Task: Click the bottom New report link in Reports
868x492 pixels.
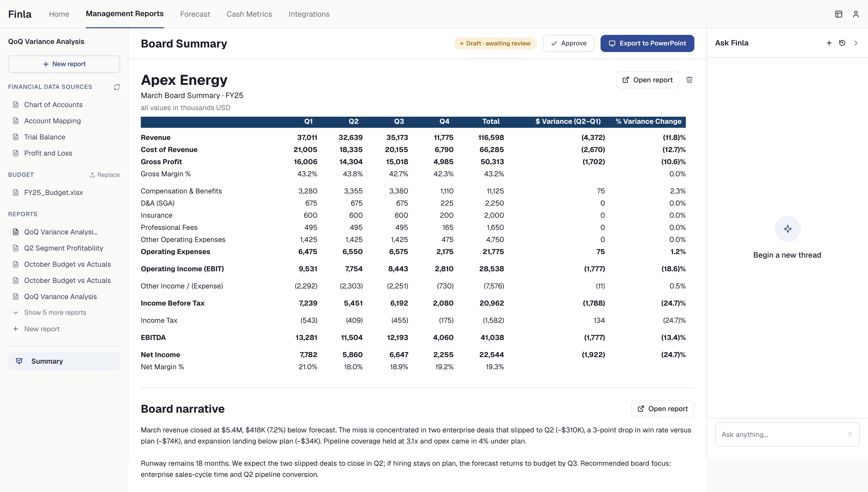Action: (42, 329)
